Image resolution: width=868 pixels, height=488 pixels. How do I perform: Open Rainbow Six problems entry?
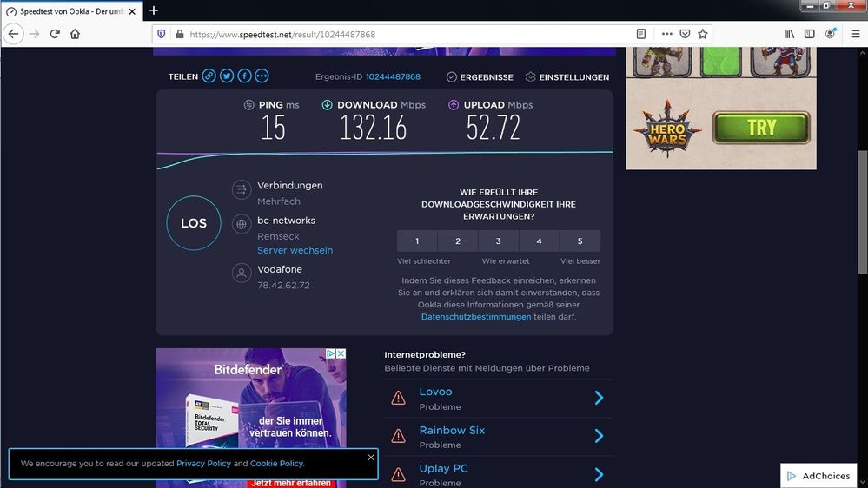point(499,437)
